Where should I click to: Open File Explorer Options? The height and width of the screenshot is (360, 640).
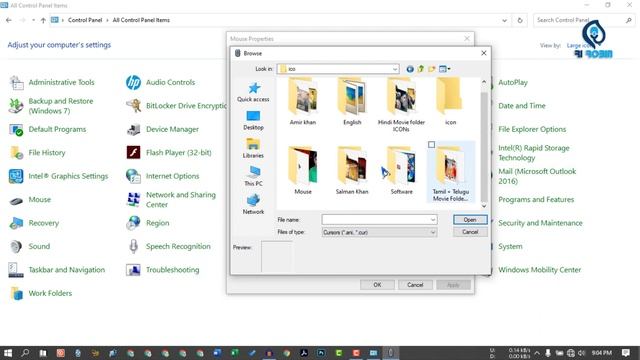tap(532, 129)
